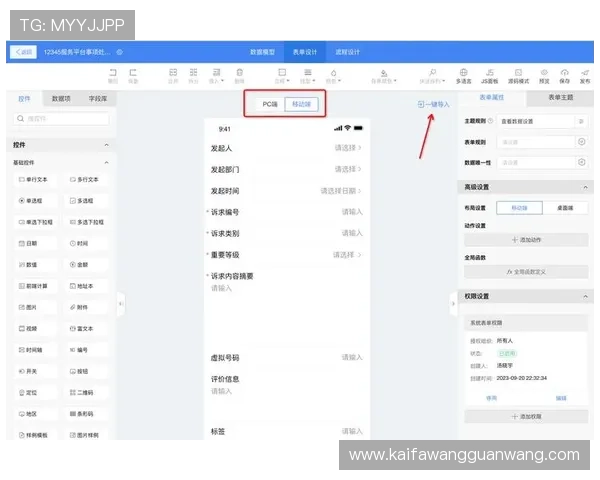Open the 发起人 selector row

[x=286, y=148]
